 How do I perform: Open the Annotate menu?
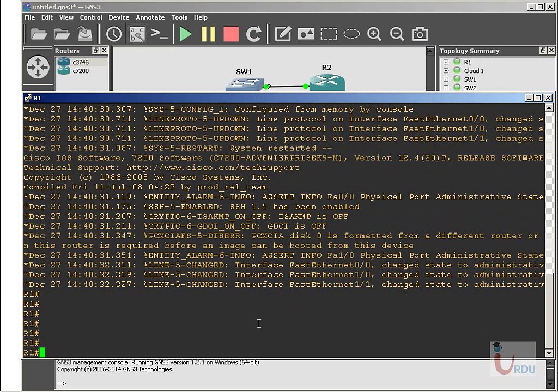point(150,17)
